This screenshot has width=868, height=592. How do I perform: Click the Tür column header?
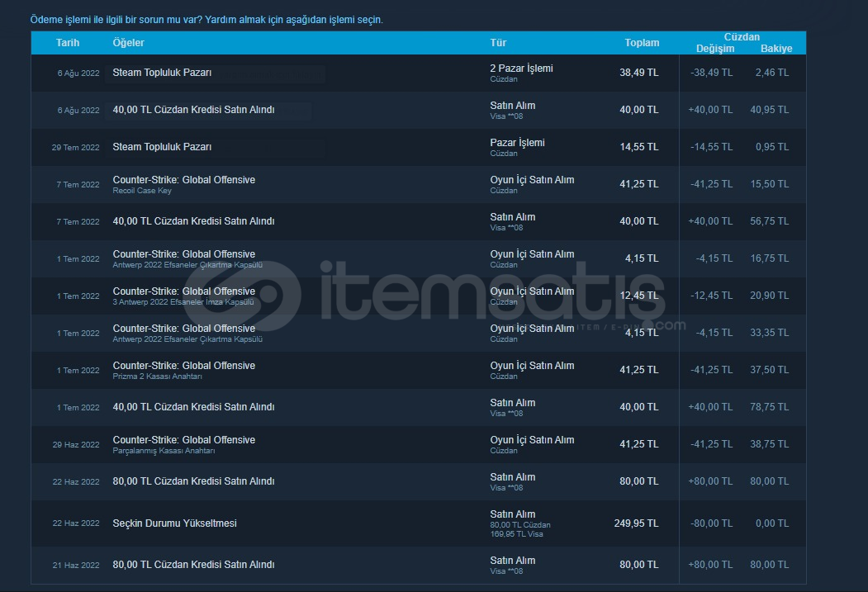click(498, 43)
